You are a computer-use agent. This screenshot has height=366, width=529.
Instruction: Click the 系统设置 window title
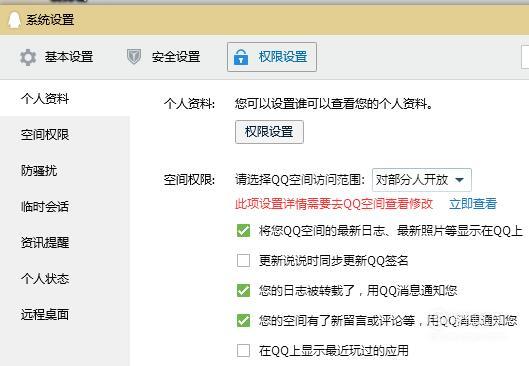50,20
